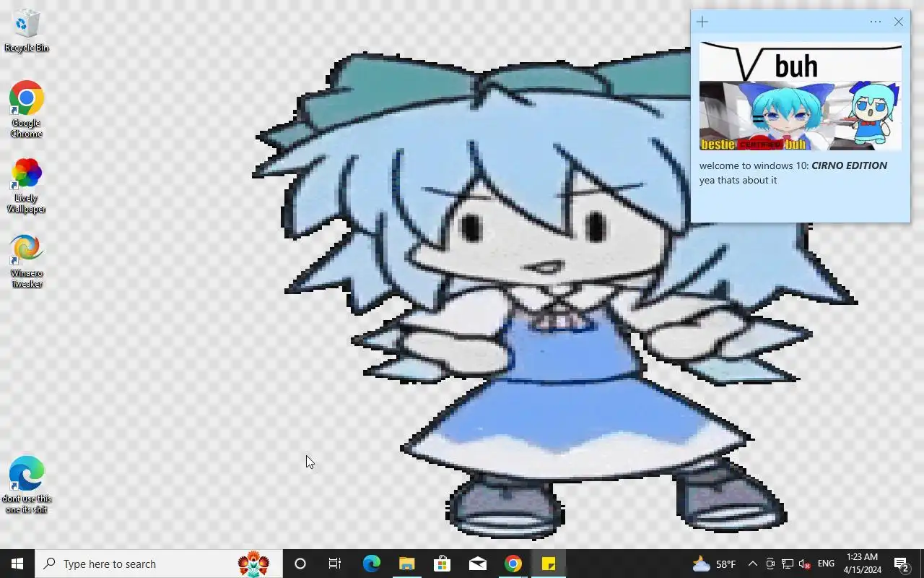The height and width of the screenshot is (578, 924).
Task: Click the flower search highlight icon
Action: click(x=253, y=564)
